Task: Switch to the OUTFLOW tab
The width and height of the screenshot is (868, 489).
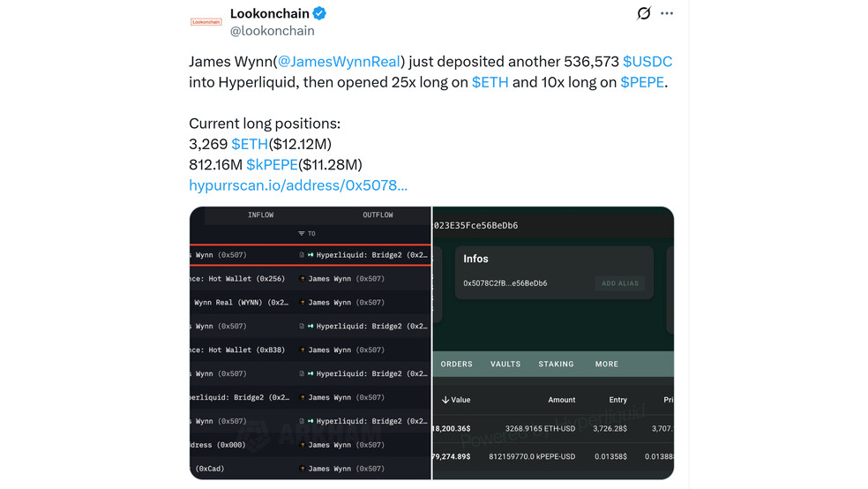Action: click(x=378, y=214)
